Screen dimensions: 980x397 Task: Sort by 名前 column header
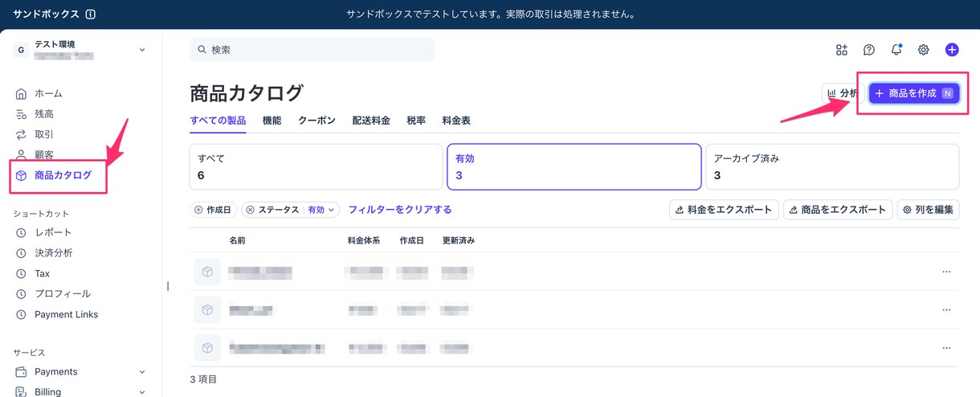(237, 240)
